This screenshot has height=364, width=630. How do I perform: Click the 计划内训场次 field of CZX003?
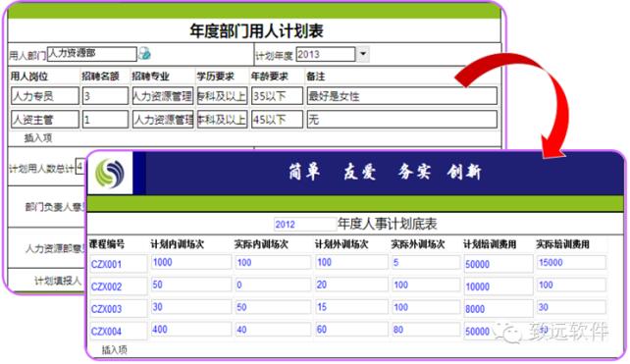pyautogui.click(x=191, y=307)
